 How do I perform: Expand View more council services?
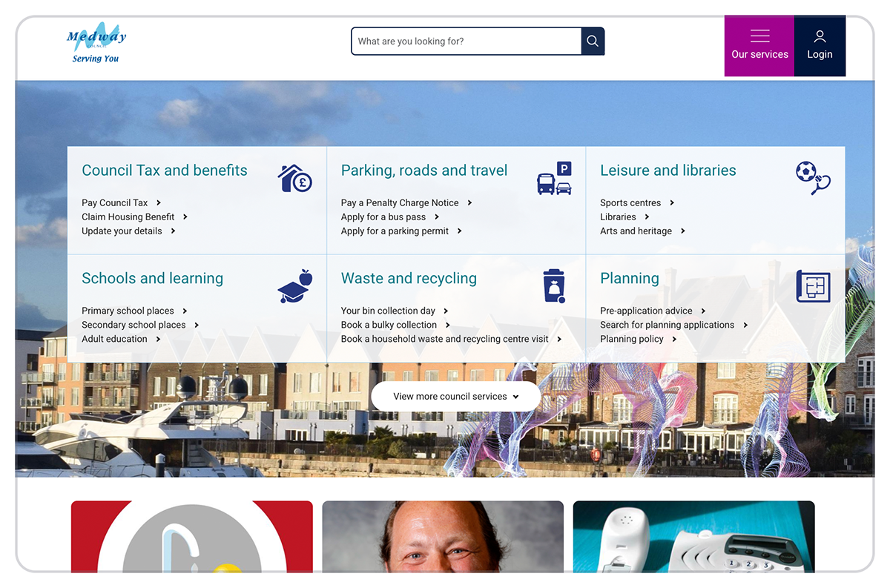tap(455, 396)
